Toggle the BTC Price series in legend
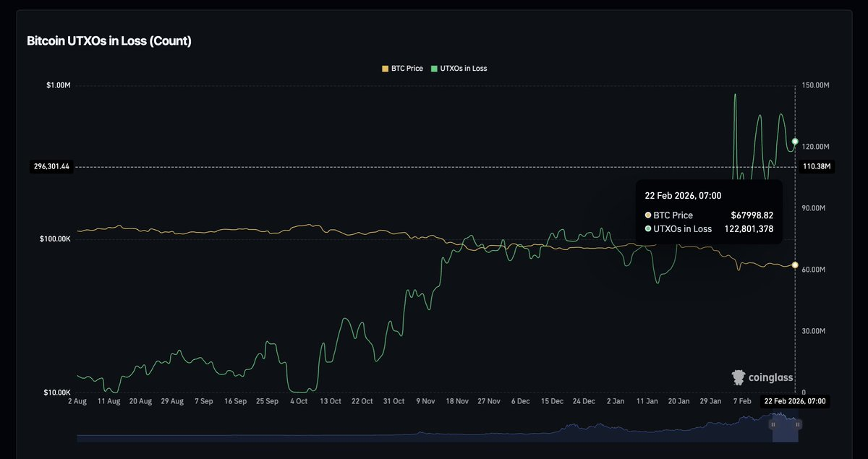Screen dimensions: 868x459 [x=401, y=69]
